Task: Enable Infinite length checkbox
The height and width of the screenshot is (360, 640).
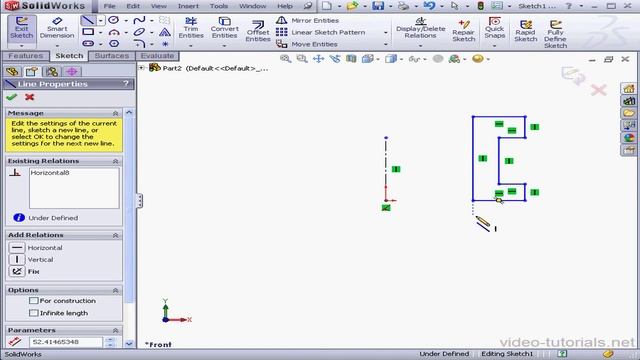Action: click(x=33, y=313)
